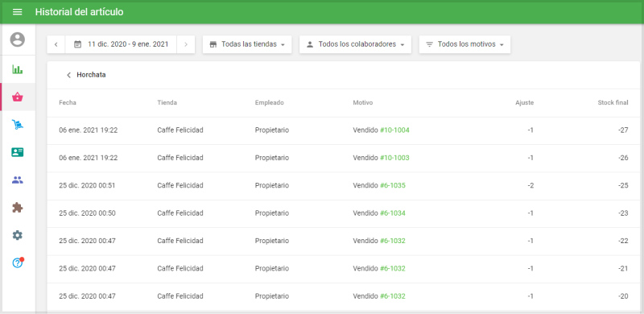Go back from Horchata item history
The height and width of the screenshot is (314, 644).
coord(68,75)
